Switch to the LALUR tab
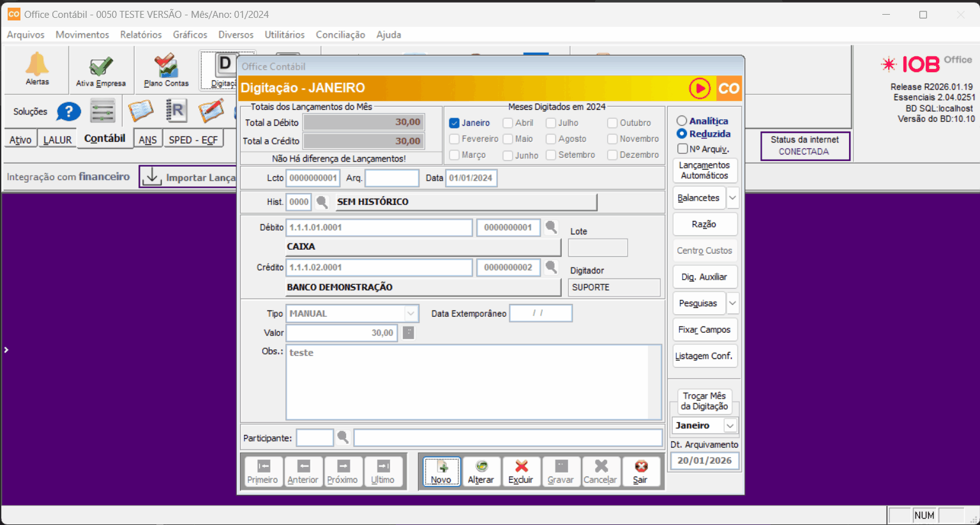This screenshot has height=525, width=980. click(x=57, y=139)
